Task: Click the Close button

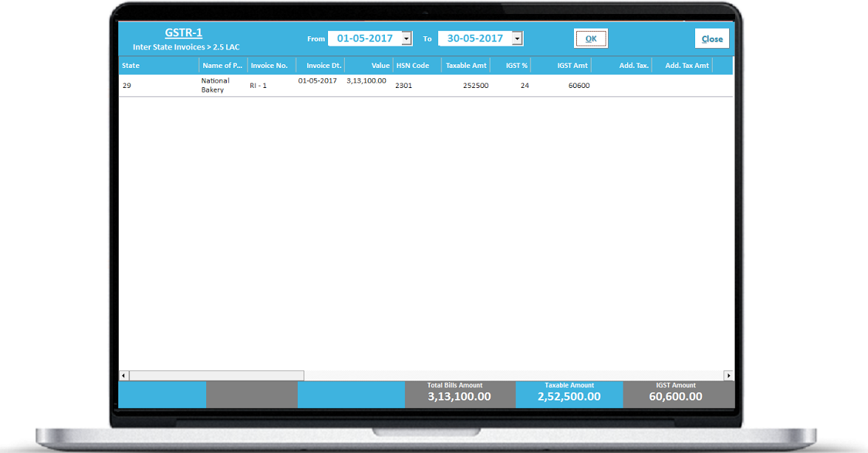Action: 712,38
